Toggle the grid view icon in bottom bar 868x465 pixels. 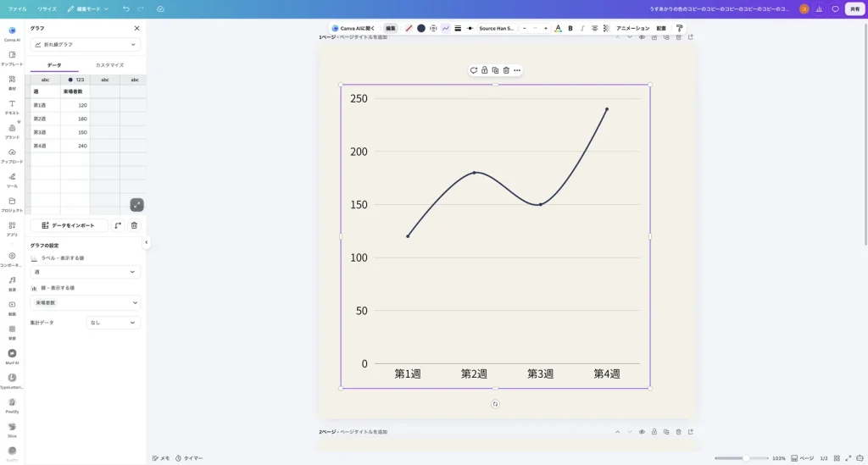(x=837, y=458)
